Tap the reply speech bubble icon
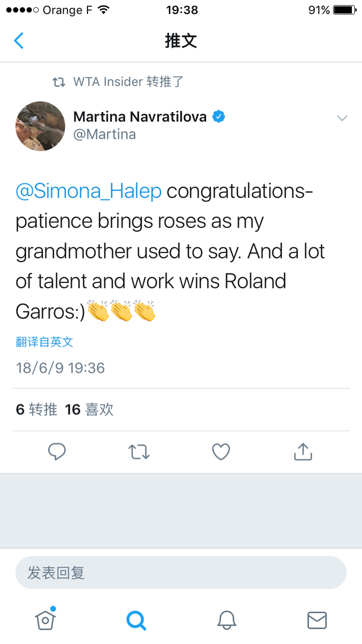 click(57, 452)
